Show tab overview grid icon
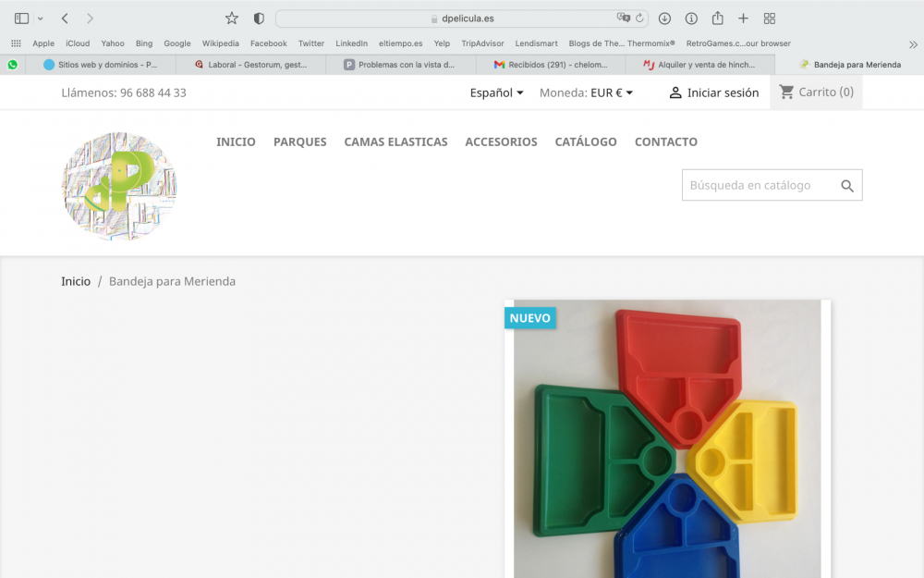The height and width of the screenshot is (578, 924). [x=769, y=18]
